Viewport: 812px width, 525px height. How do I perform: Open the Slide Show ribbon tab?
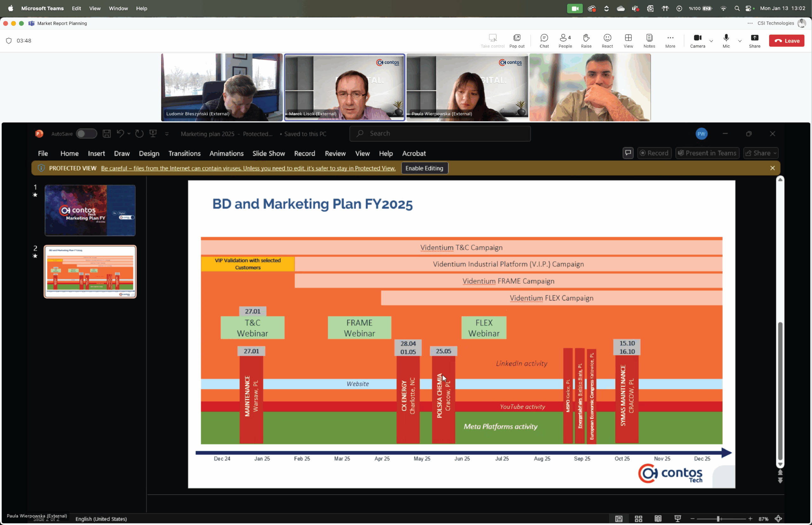click(x=269, y=154)
